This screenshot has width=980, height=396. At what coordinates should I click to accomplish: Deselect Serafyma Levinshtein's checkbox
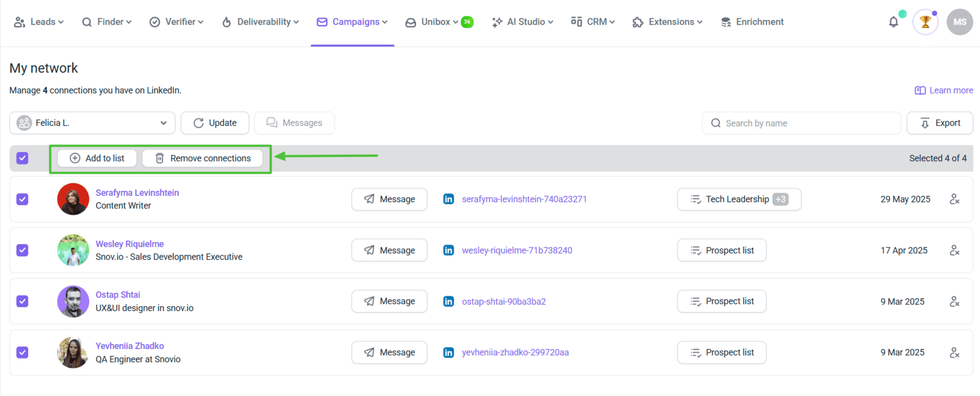click(x=23, y=199)
